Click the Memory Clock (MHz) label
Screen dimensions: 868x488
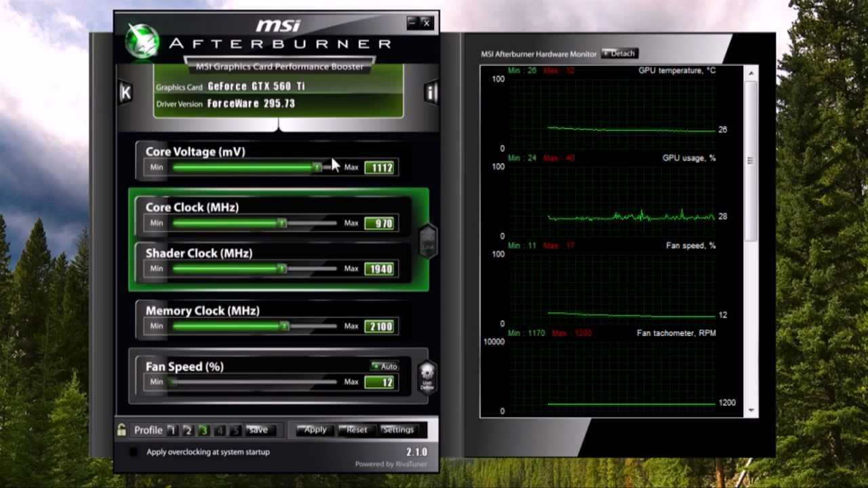203,310
